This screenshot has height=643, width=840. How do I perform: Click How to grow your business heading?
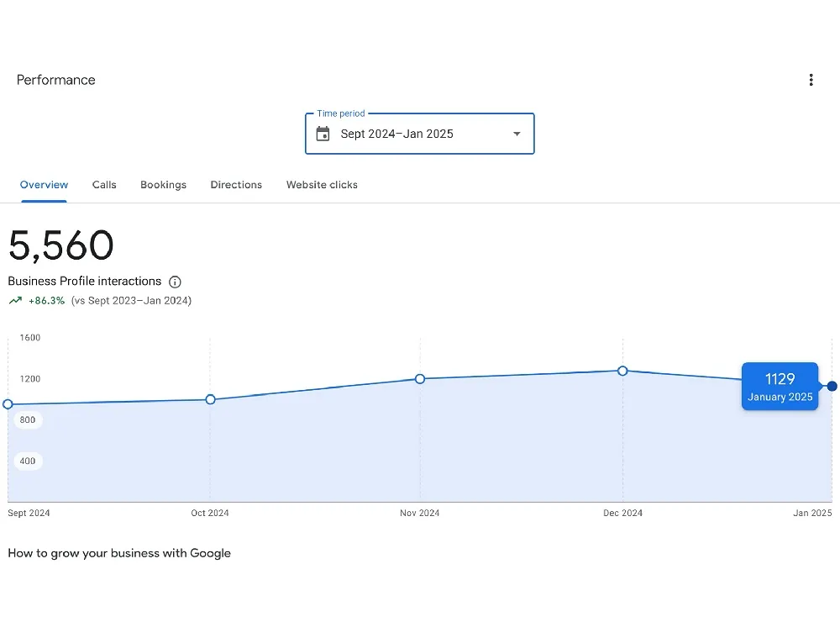119,553
